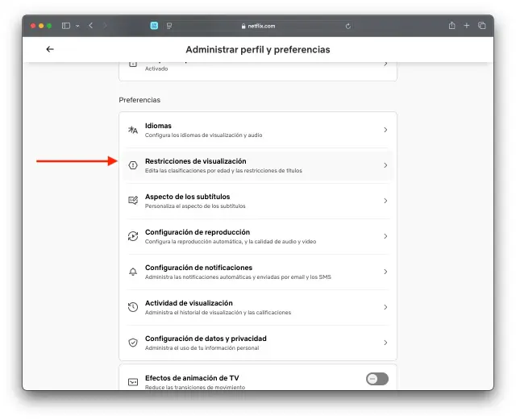Click the Aspecto de los subtítulos icon

[133, 201]
